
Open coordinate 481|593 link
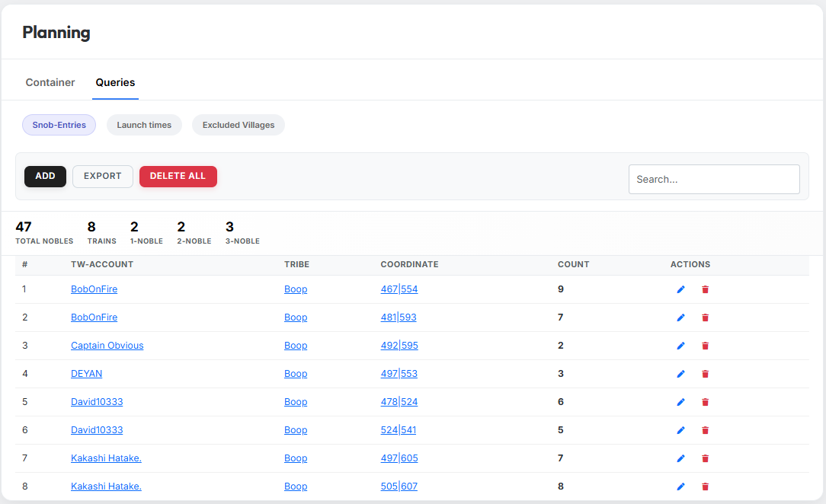pyautogui.click(x=399, y=317)
